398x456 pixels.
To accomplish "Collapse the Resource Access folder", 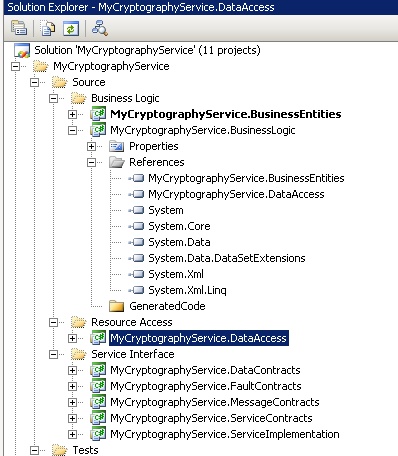I will 53,322.
